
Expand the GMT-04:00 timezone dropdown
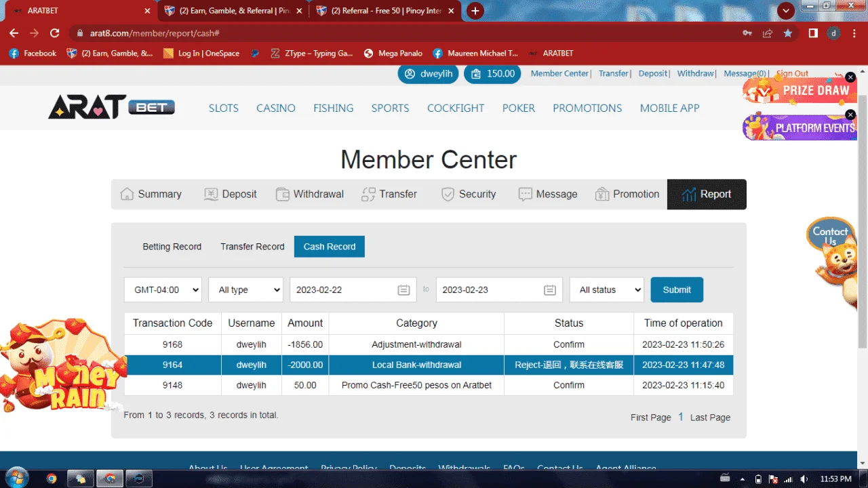tap(163, 289)
